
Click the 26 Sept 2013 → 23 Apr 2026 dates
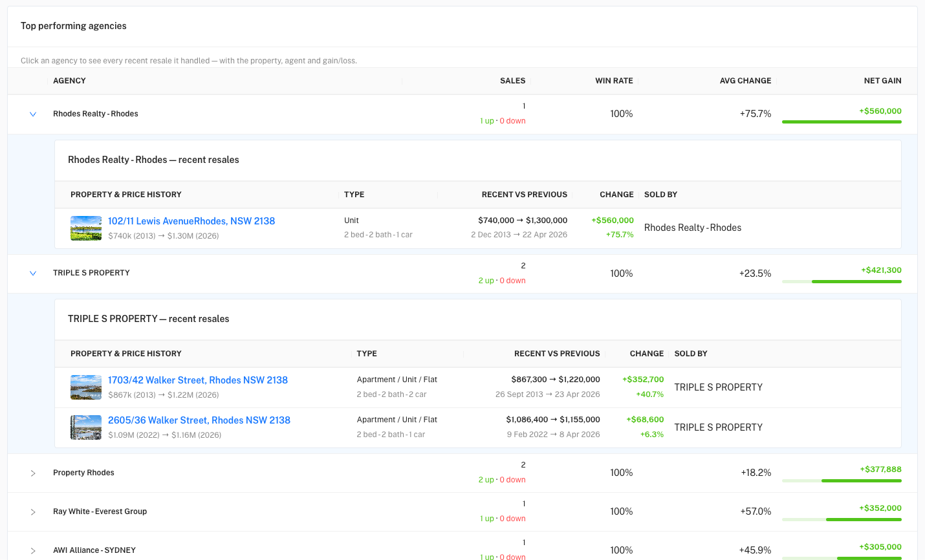tap(548, 394)
